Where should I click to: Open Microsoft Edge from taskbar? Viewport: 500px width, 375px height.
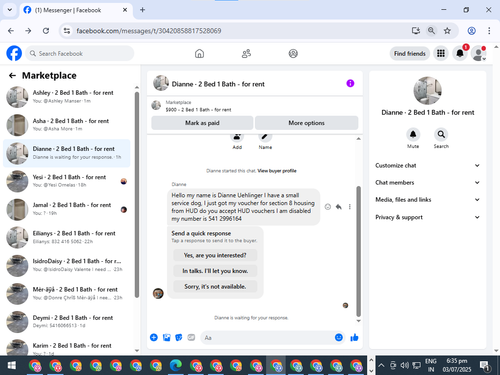(176, 365)
